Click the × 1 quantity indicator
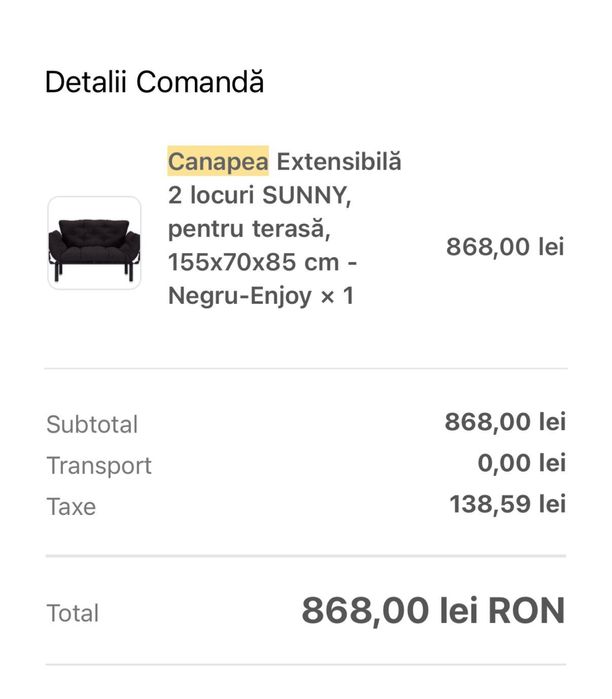612x699 pixels. click(335, 297)
